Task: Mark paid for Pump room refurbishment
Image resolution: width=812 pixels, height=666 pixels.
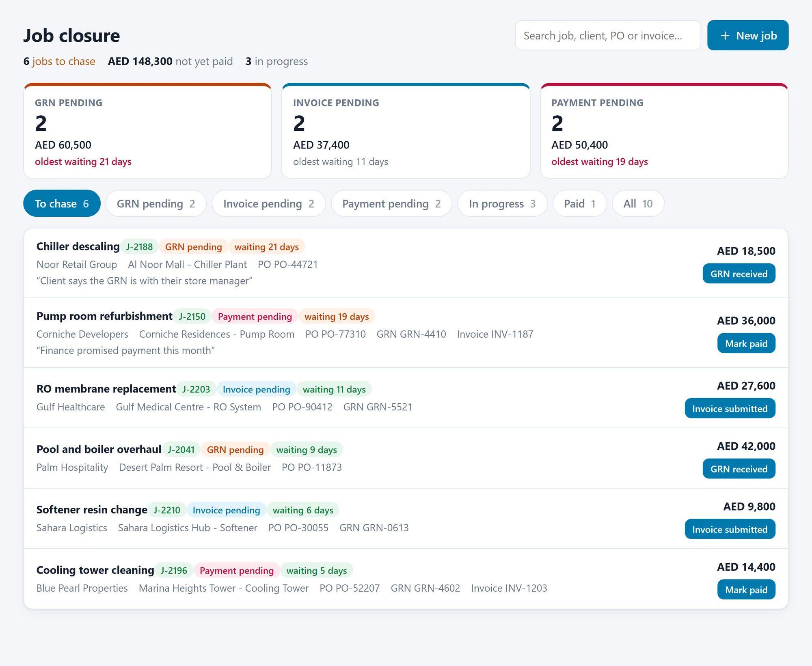Action: pyautogui.click(x=746, y=344)
